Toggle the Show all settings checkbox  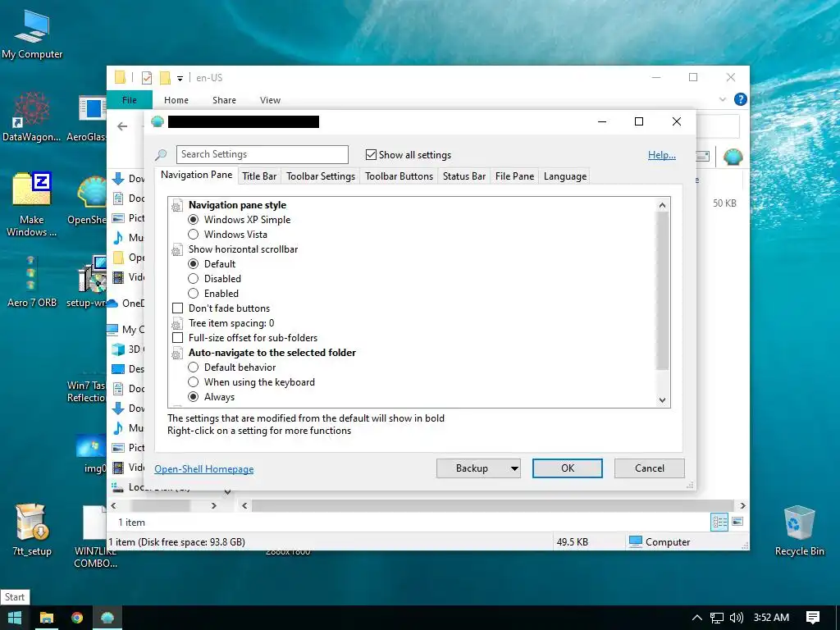tap(371, 155)
